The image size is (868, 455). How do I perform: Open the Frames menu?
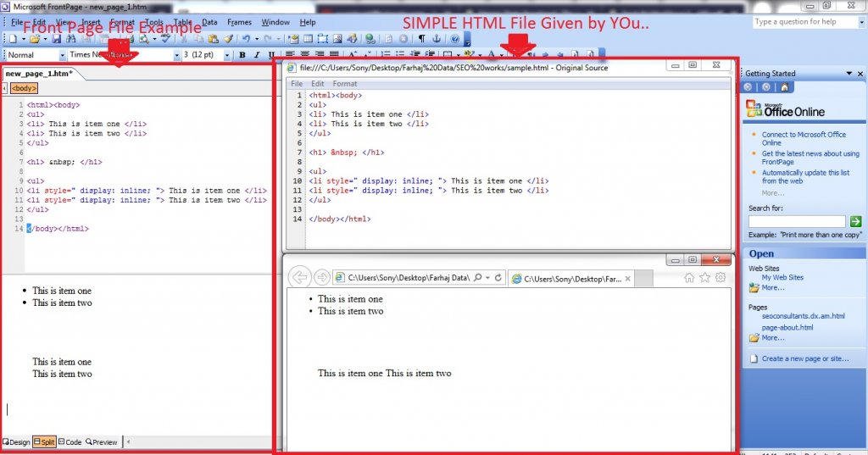tap(239, 22)
